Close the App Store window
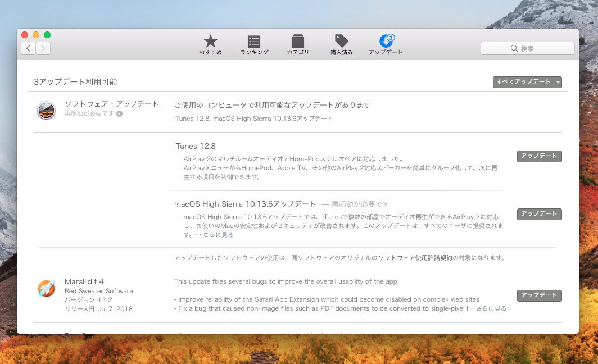Viewport: 598px width, 364px height. [25, 35]
